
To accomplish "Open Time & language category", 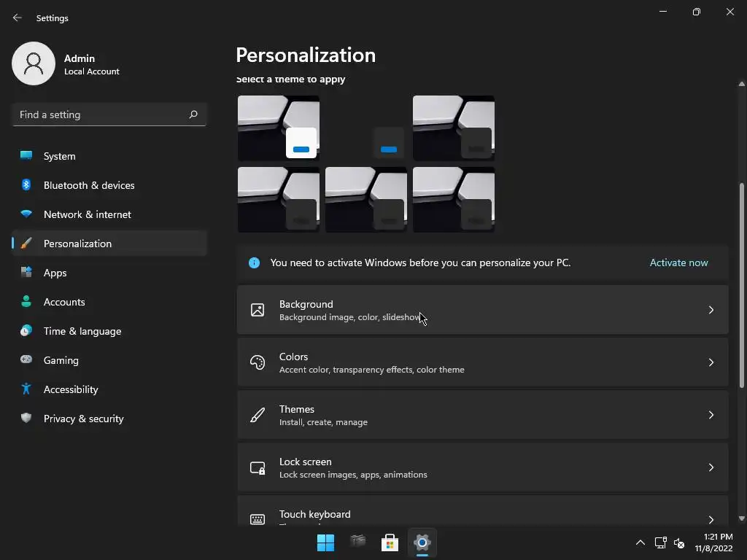I will [x=109, y=331].
